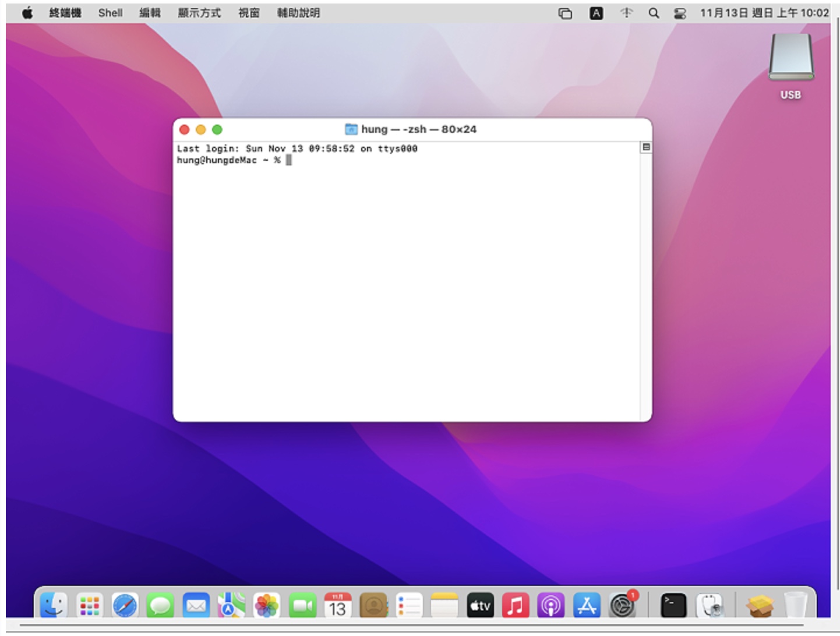Launch FaceTime from the Dock

tap(302, 606)
